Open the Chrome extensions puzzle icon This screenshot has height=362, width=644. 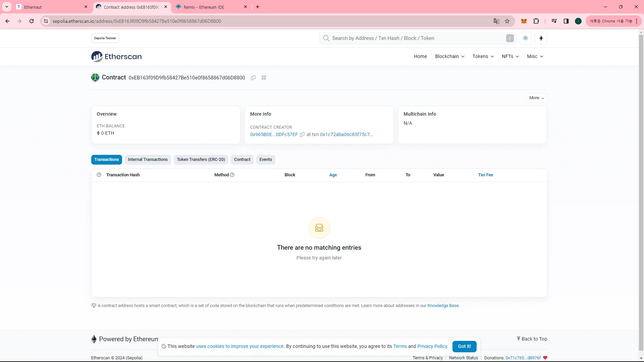click(x=536, y=21)
